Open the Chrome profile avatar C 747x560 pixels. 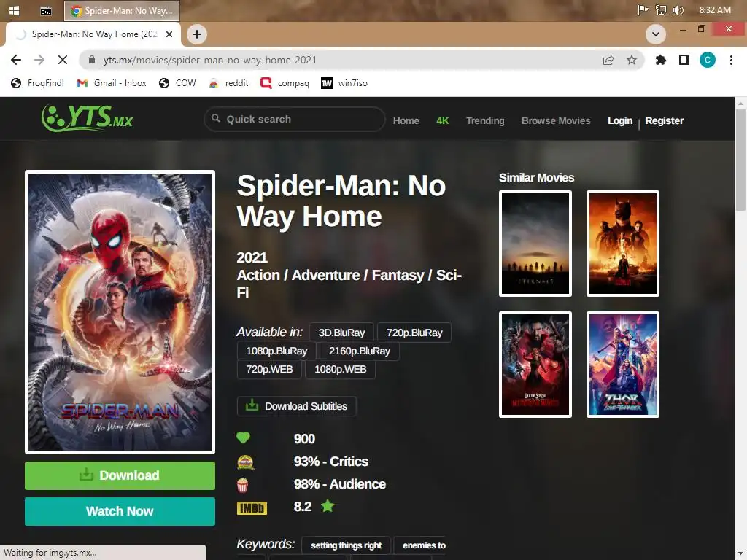click(708, 60)
